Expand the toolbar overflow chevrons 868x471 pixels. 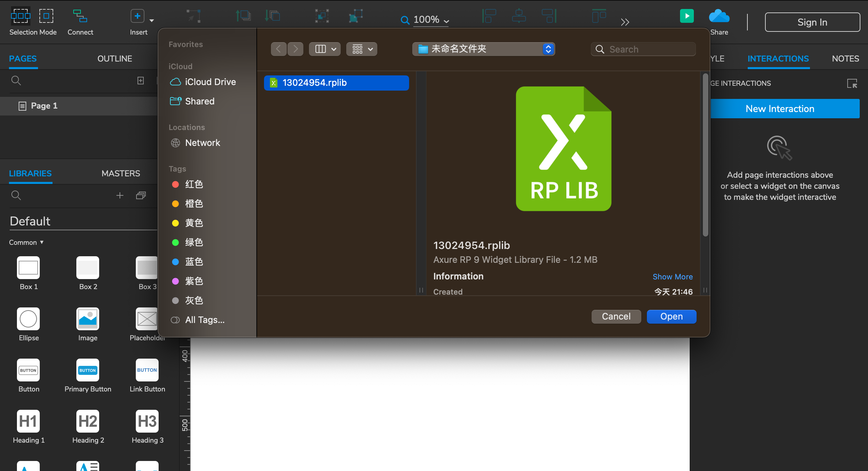pyautogui.click(x=625, y=22)
